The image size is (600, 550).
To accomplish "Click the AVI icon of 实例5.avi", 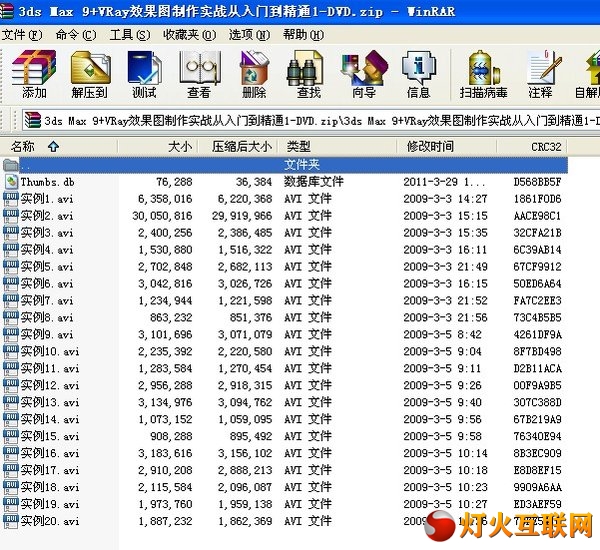I will [11, 266].
